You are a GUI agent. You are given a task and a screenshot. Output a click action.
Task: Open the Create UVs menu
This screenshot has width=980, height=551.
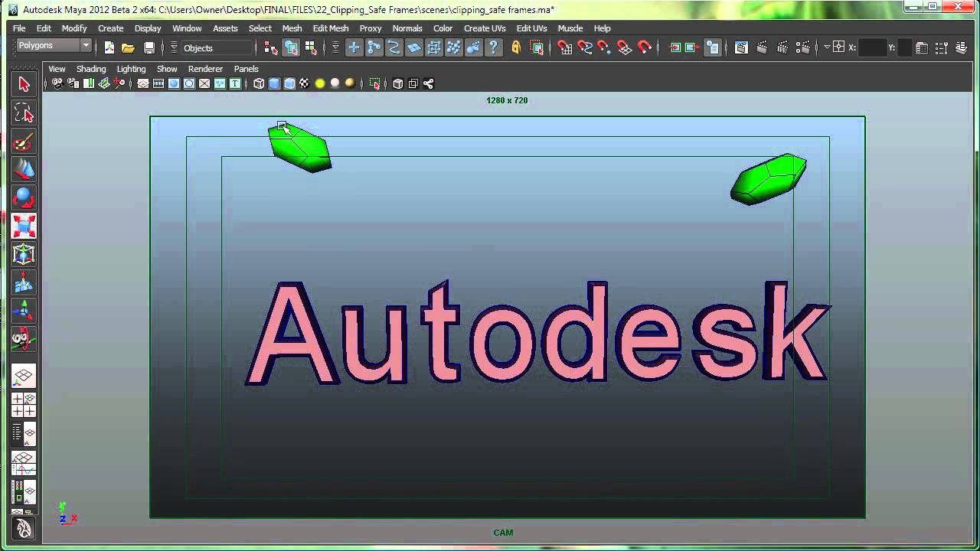(485, 28)
